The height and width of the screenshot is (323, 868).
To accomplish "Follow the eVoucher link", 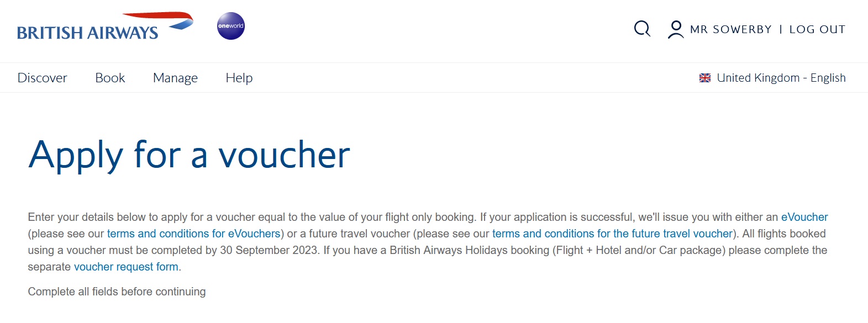I will pos(804,217).
